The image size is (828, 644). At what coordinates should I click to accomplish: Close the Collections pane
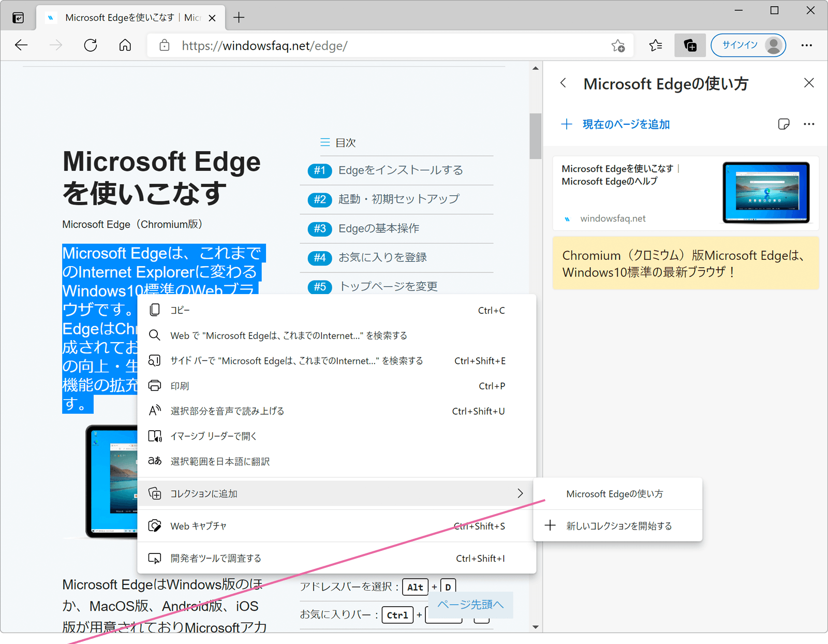[x=809, y=83]
